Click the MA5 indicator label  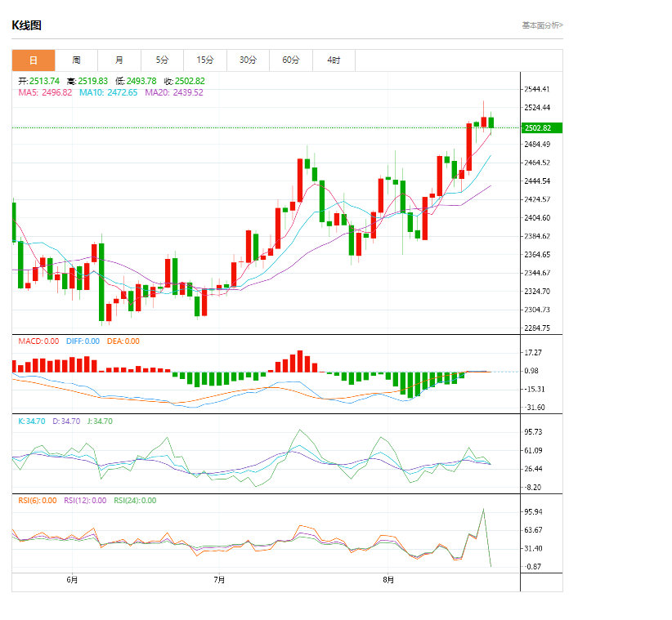click(45, 93)
